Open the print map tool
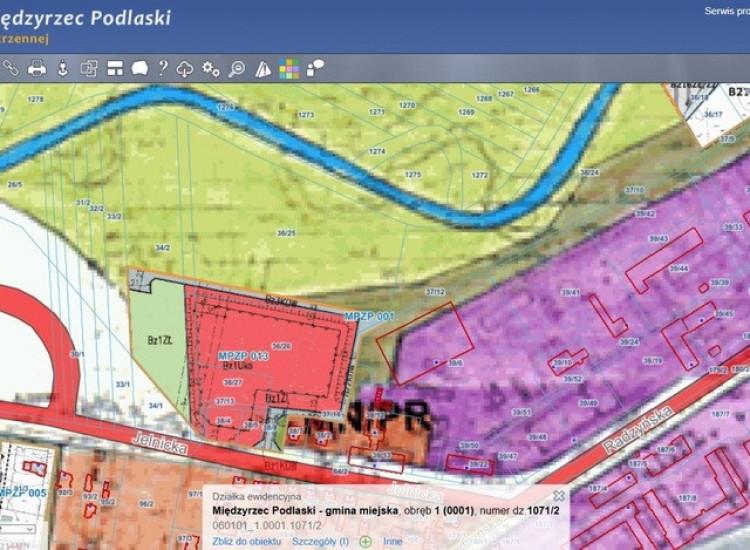 tap(37, 68)
